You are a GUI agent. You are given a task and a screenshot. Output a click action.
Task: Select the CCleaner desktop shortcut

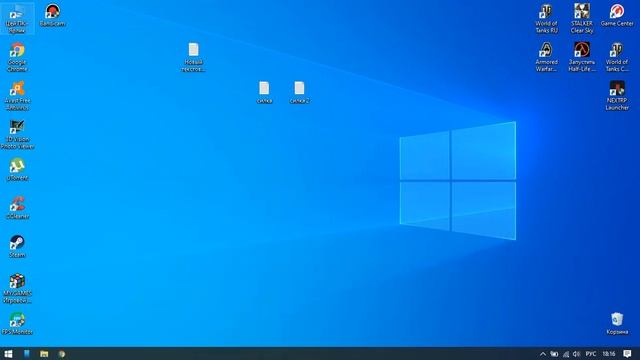(17, 208)
